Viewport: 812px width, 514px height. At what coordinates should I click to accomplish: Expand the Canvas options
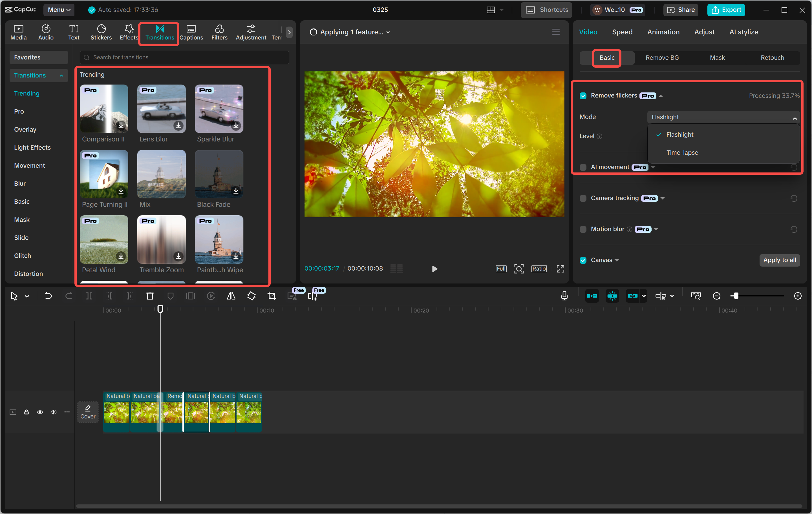(617, 260)
